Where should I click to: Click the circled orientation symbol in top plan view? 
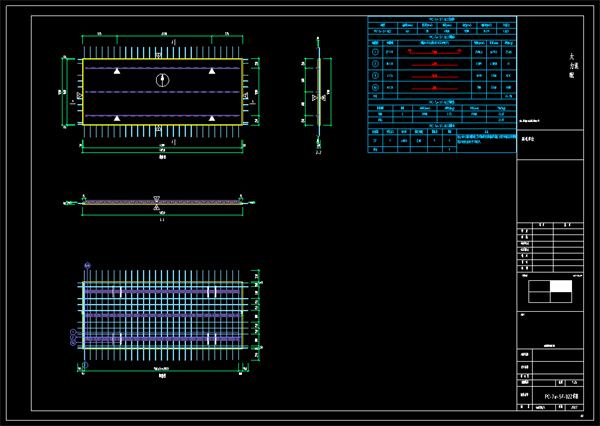162,80
